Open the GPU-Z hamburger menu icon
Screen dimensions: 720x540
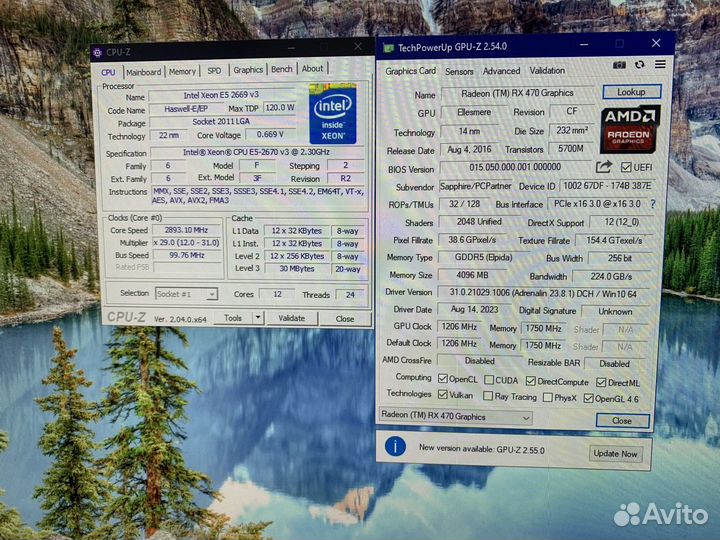[660, 64]
